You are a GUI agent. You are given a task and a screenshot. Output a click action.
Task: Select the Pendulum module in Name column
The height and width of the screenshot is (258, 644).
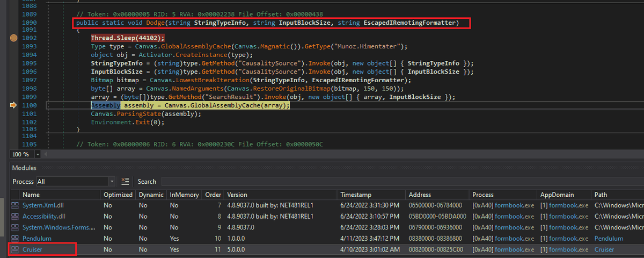pos(37,238)
